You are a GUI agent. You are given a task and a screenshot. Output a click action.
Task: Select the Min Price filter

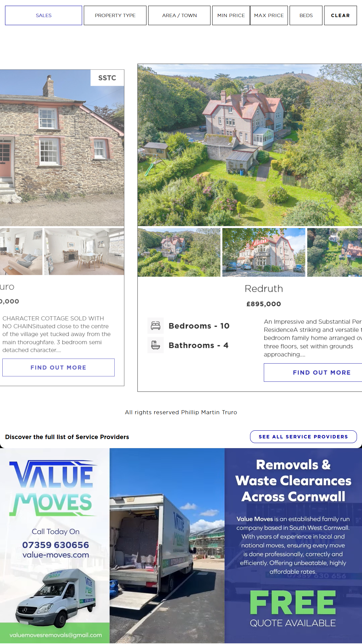[231, 15]
